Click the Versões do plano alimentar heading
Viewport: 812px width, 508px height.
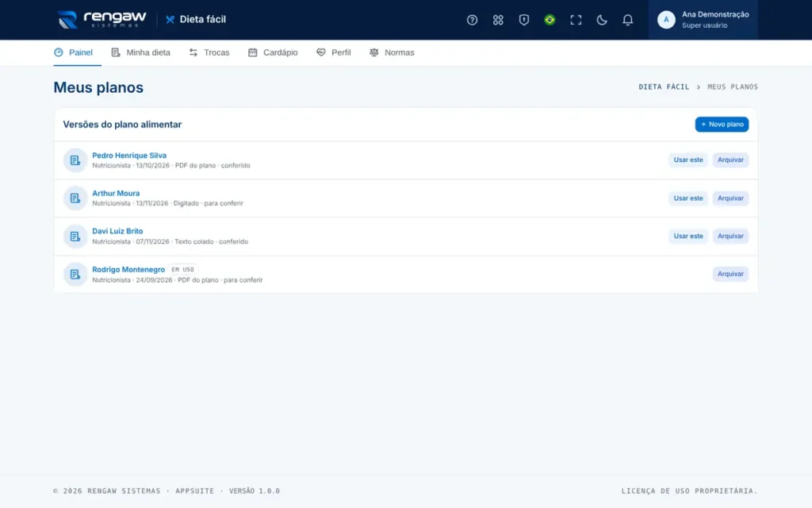tap(122, 125)
